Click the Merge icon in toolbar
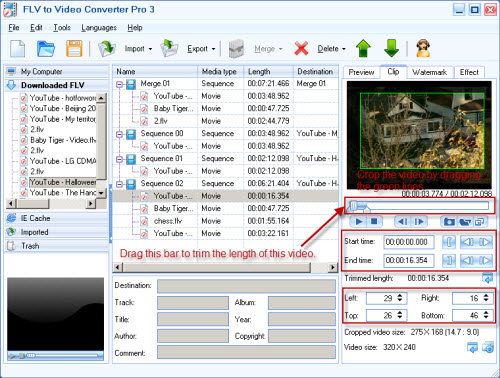 click(236, 49)
